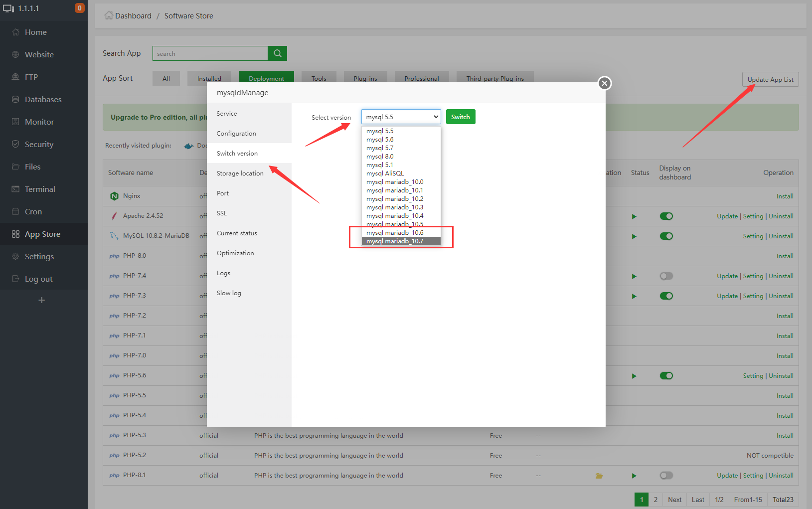Screen dimensions: 812x509
Task: Open the Cron section
Action: [x=33, y=212]
